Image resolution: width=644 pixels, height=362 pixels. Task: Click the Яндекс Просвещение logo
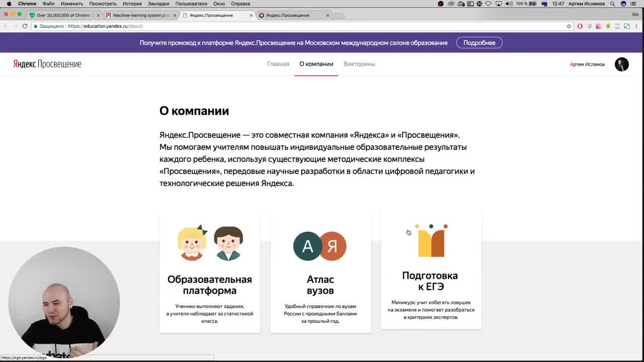tap(47, 64)
